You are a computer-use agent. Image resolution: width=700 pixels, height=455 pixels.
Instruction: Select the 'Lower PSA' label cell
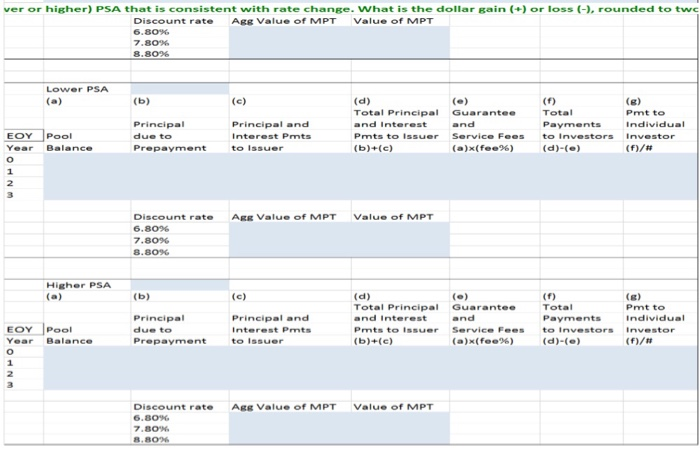[x=77, y=89]
